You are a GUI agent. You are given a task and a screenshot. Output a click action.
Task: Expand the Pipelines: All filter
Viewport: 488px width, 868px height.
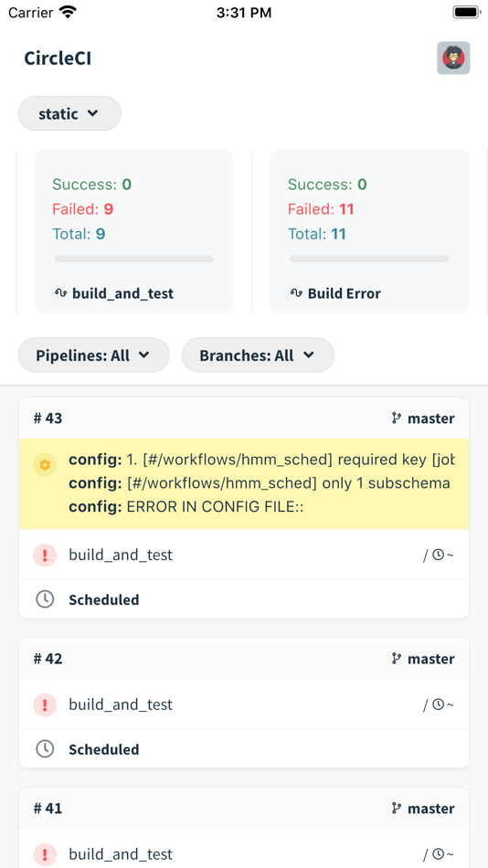(93, 355)
